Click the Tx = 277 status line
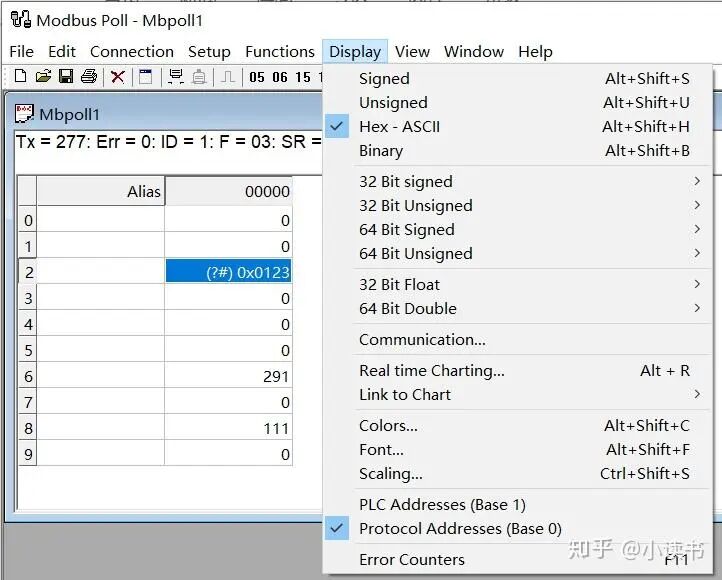This screenshot has height=580, width=722. pyautogui.click(x=169, y=142)
